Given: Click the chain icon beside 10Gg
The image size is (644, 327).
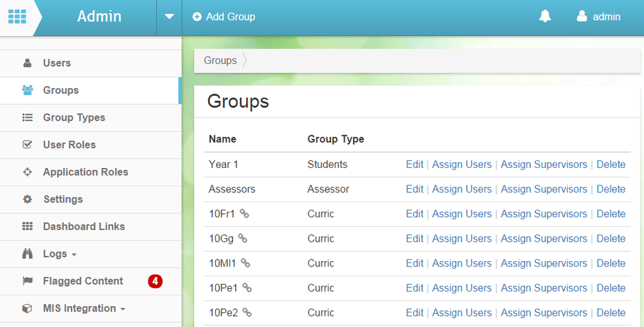Looking at the screenshot, I should tap(243, 238).
